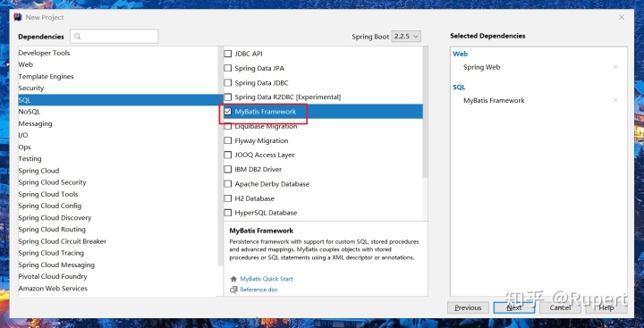Select the Messaging category
Screen dimensions: 644x328
[x=35, y=123]
